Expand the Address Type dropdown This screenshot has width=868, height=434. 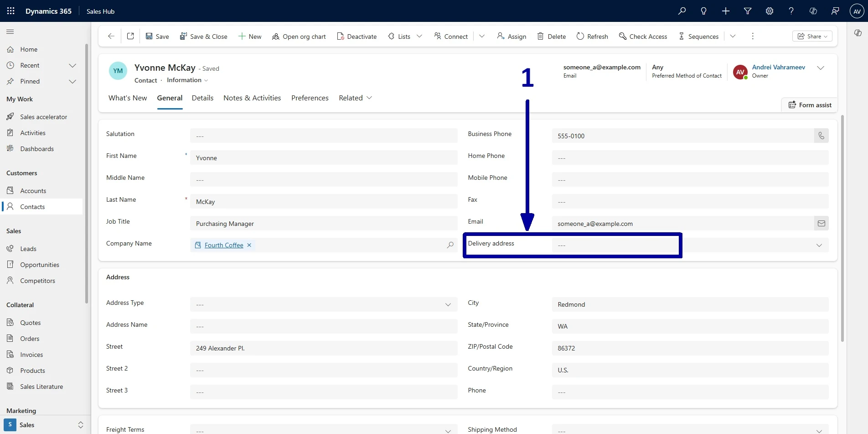[448, 304]
